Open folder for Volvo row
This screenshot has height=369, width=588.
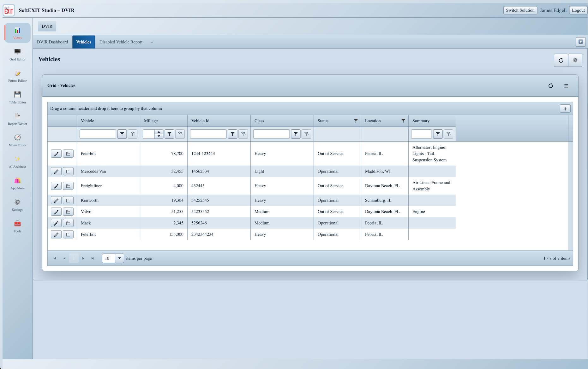68,212
